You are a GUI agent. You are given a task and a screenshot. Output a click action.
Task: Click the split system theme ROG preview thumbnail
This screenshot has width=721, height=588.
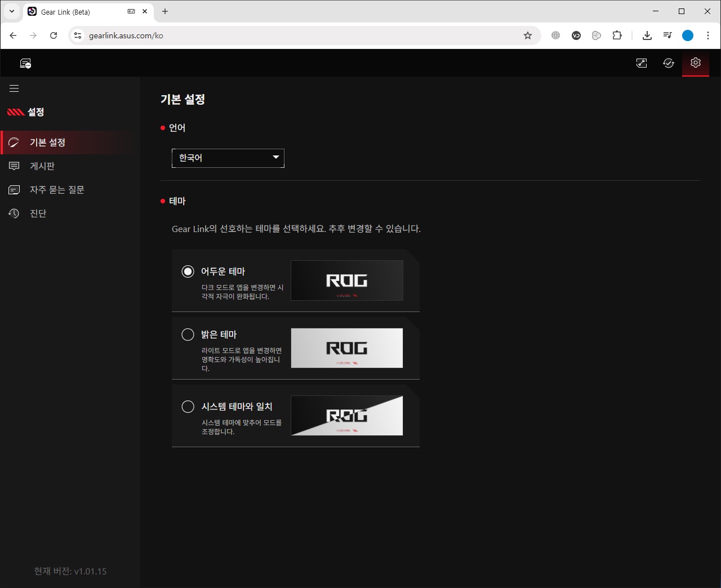pyautogui.click(x=347, y=416)
